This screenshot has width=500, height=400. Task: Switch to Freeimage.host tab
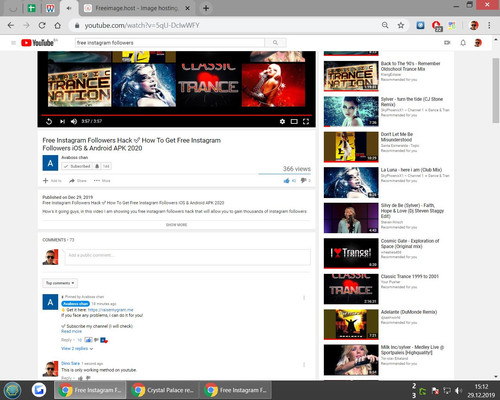tap(137, 8)
